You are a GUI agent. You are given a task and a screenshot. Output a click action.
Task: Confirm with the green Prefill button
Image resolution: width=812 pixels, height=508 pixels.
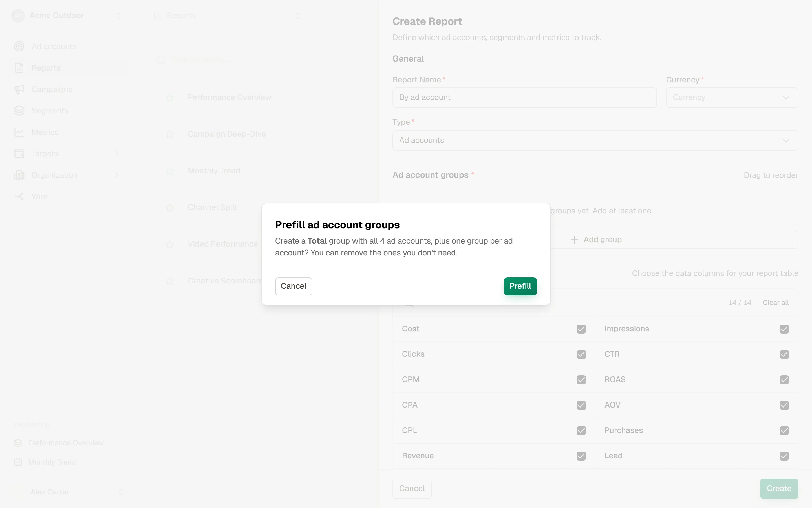(520, 286)
